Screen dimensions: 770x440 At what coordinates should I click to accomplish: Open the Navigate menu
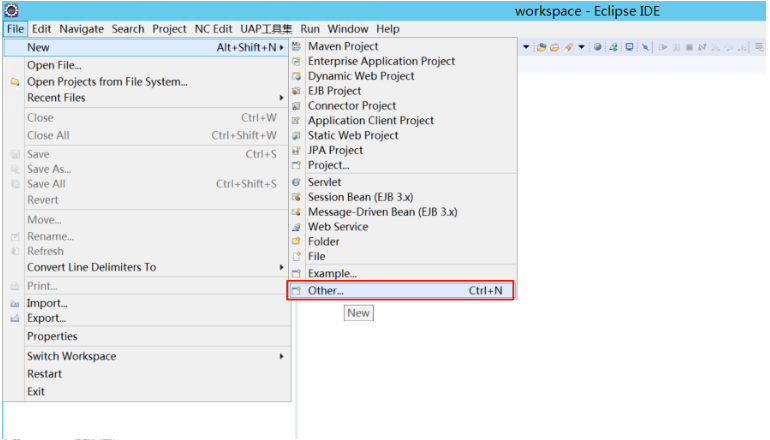82,29
